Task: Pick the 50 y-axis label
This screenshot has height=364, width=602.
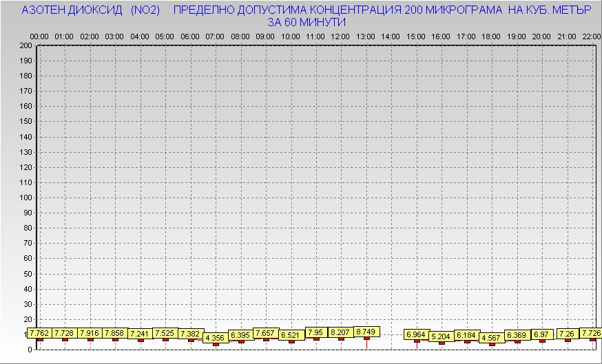Action: coord(28,274)
